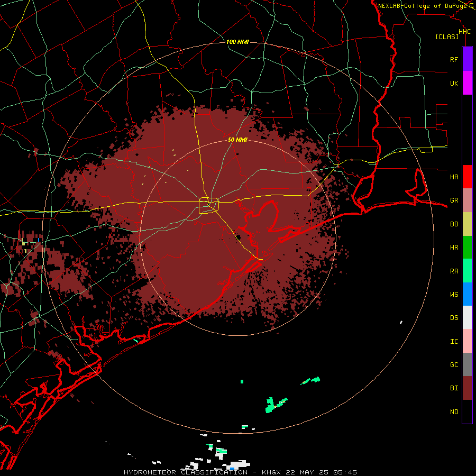This screenshot has width=476, height=476.
Task: Click the IC light pink legend swatch
Action: [467, 341]
